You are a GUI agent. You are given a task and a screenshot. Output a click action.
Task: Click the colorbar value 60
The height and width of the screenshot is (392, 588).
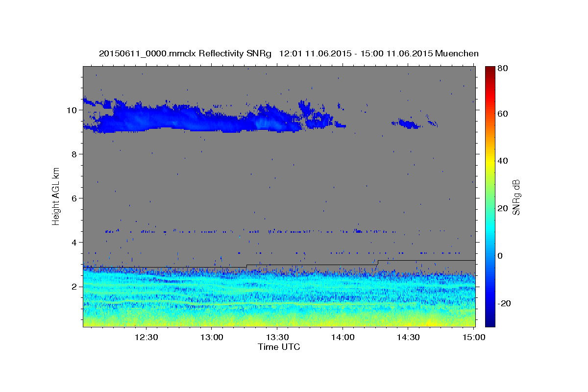502,114
